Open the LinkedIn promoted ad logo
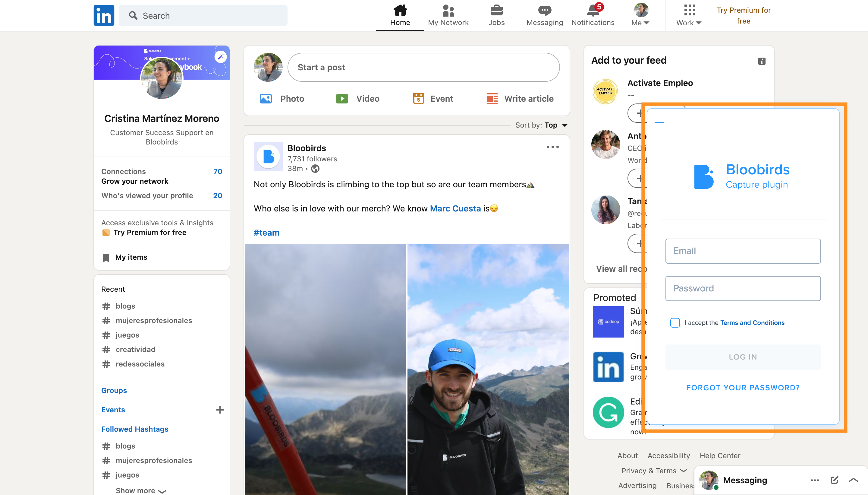The width and height of the screenshot is (868, 495). [608, 367]
